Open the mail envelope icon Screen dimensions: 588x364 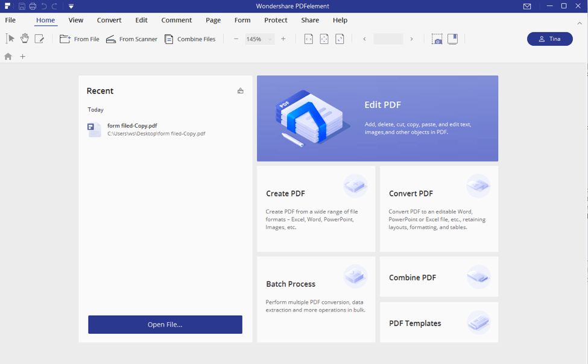tap(527, 7)
